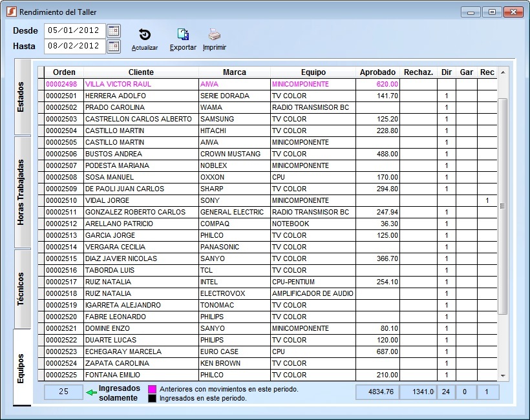Click the Actualizar refresh icon
This screenshot has height=420, width=530.
point(145,35)
